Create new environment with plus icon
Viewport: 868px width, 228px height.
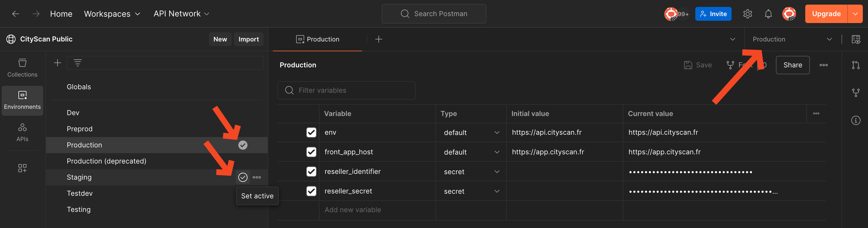[58, 63]
